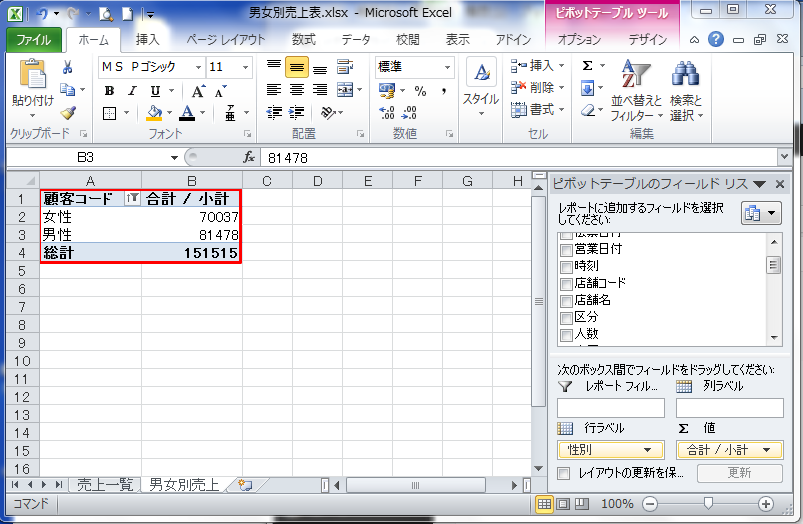This screenshot has width=803, height=524.
Task: Click the merge and center cells icon
Action: [x=345, y=90]
